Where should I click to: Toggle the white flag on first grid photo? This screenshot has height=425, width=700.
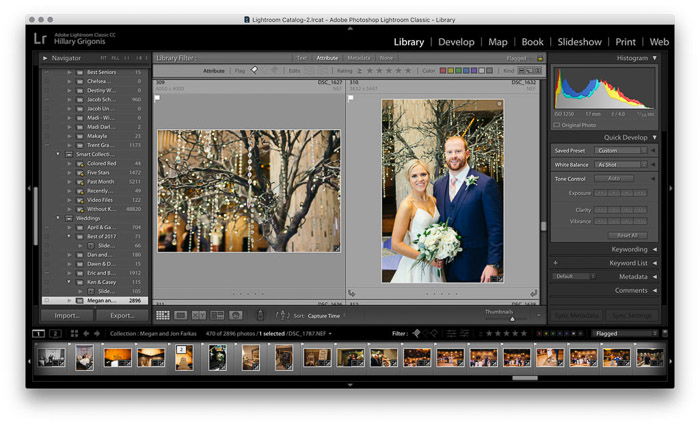coord(158,98)
